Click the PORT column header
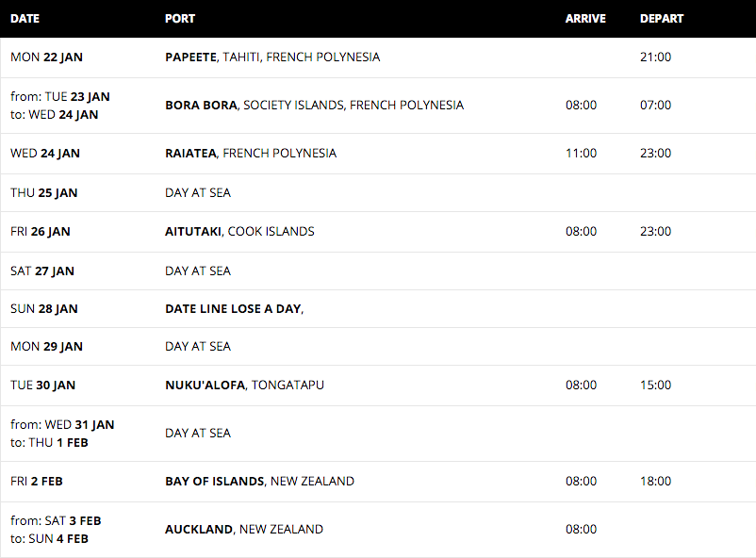756x558 pixels. point(180,18)
